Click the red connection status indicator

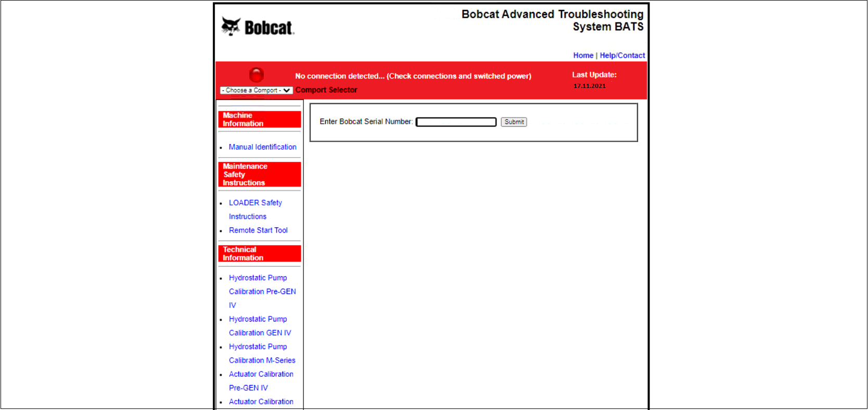click(257, 75)
